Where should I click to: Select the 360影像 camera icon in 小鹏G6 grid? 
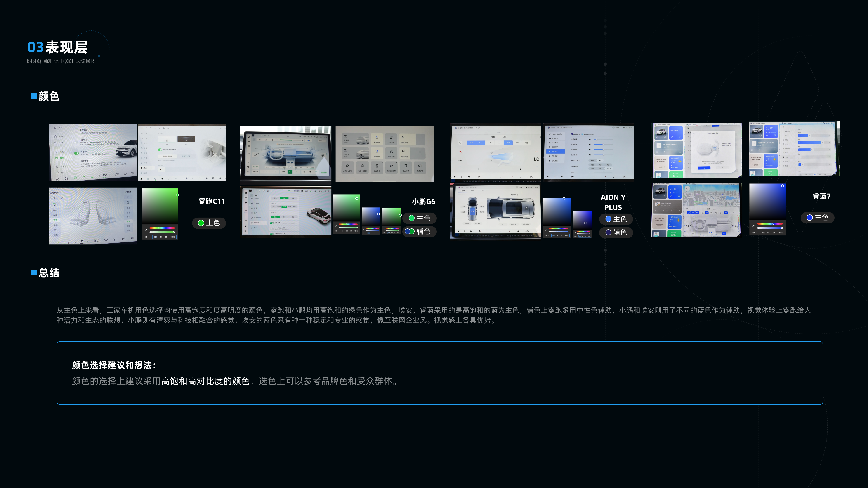pos(377,166)
